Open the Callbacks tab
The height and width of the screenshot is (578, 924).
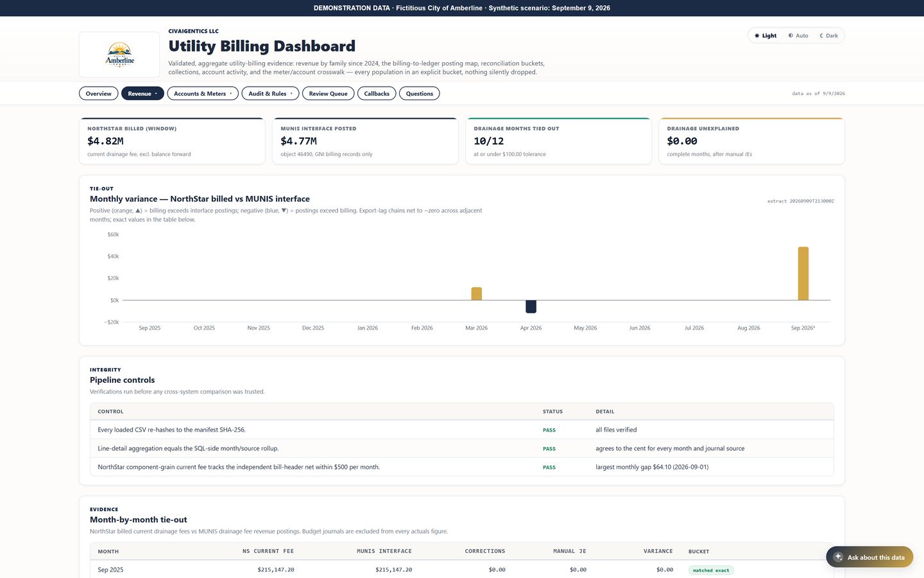tap(377, 93)
